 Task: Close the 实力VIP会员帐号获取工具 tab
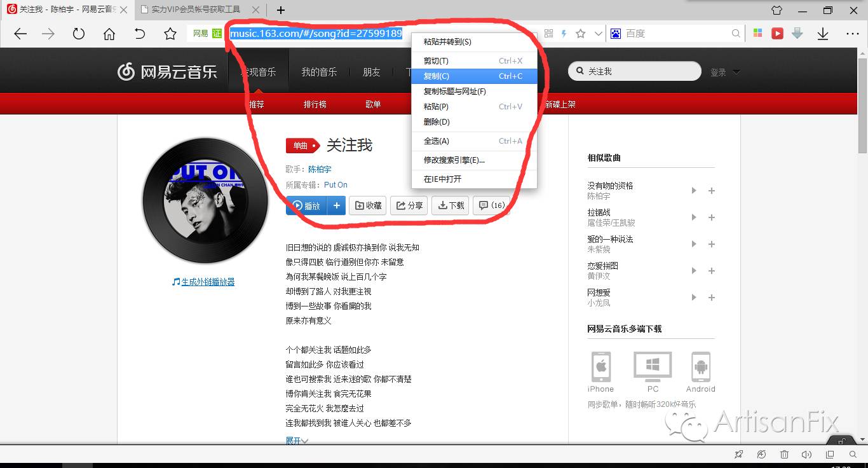coord(255,10)
